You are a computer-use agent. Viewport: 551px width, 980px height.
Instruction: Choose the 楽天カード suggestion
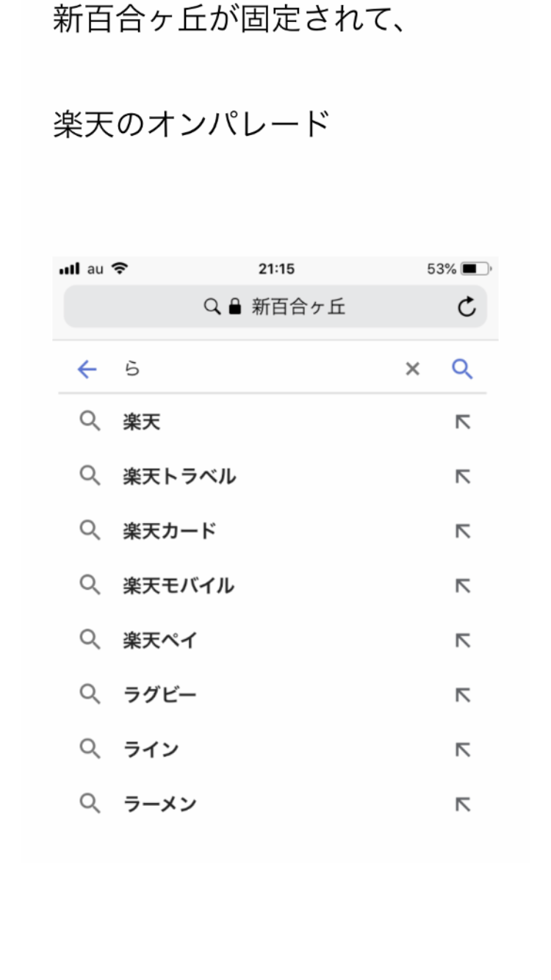click(170, 531)
